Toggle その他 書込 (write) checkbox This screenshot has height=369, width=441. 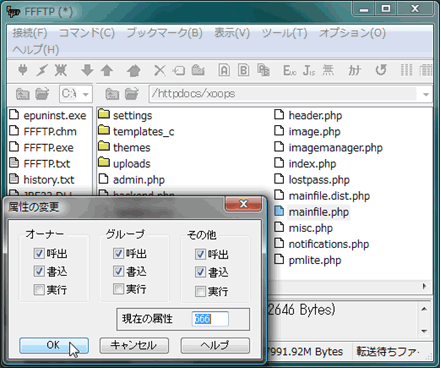tap(200, 272)
